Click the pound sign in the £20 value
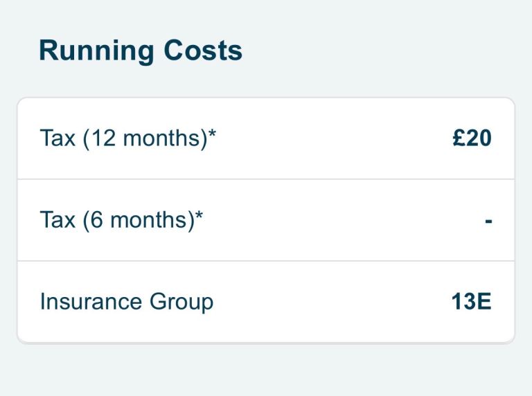Viewport: 532px width, 396px height. coord(458,138)
